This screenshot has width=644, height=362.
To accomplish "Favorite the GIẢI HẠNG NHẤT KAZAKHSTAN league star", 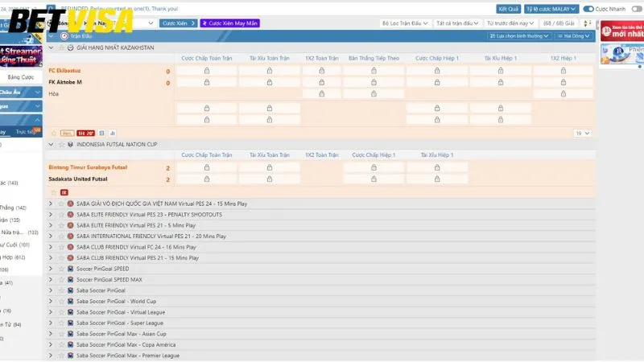I will pos(61,47).
